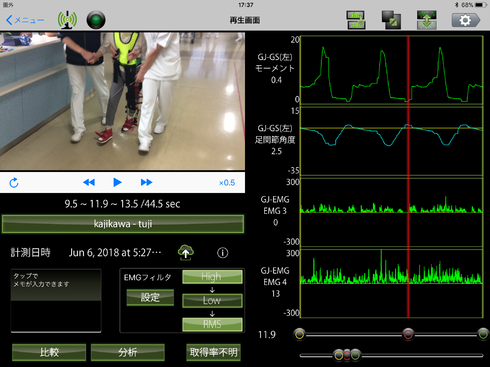
Task: Click the red current-time handle on slider
Action: tap(408, 334)
